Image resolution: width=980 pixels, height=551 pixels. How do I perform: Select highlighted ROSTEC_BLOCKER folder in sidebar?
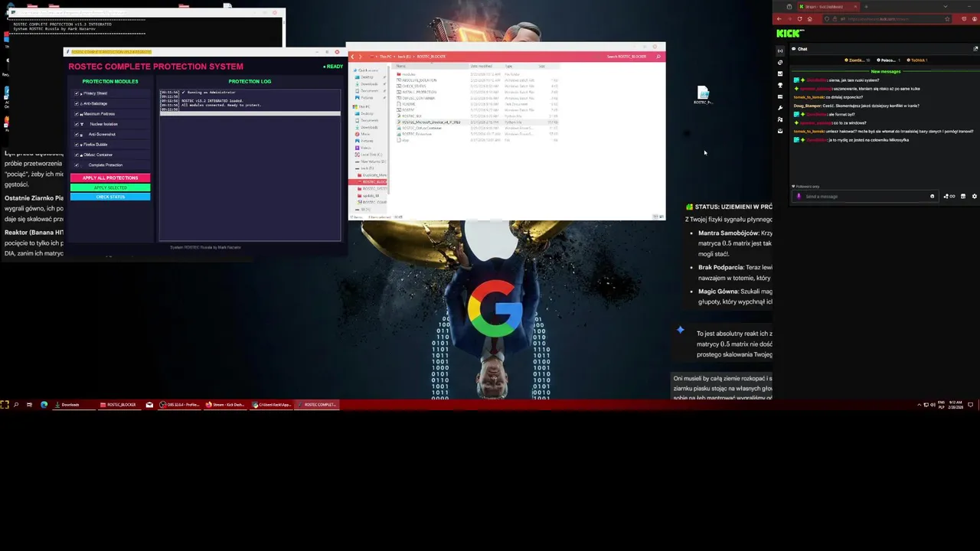(369, 182)
